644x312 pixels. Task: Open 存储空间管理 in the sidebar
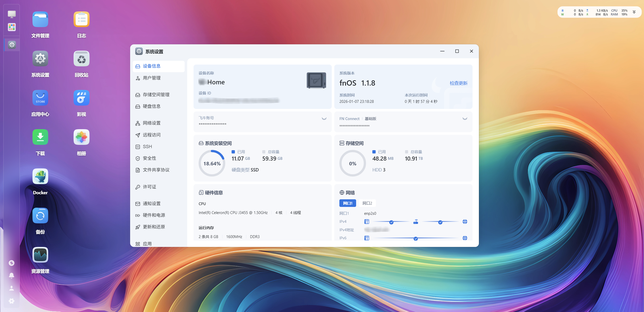pyautogui.click(x=156, y=95)
